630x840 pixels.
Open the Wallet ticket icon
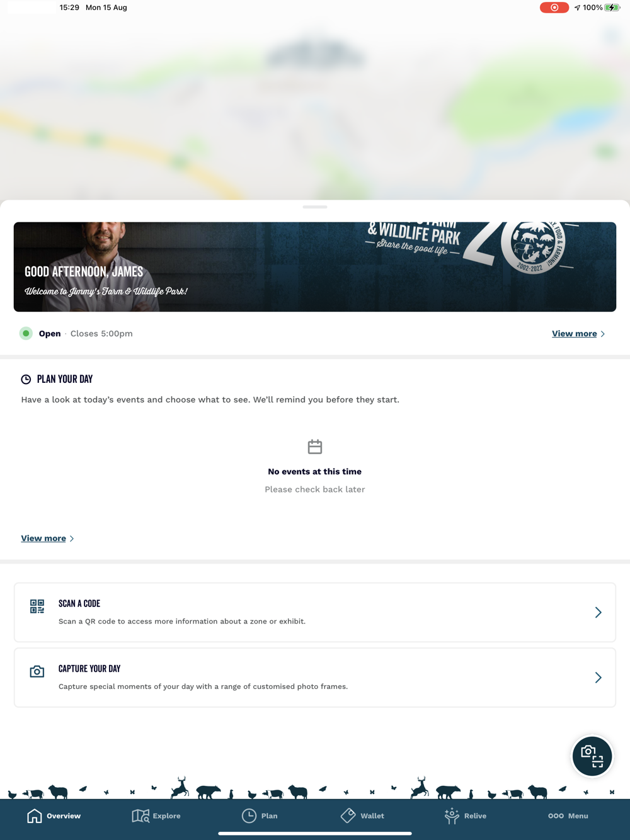[348, 815]
